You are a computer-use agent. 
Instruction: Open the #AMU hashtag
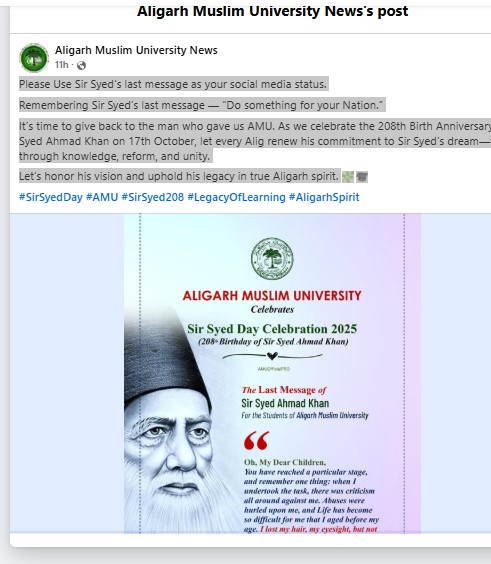click(102, 197)
